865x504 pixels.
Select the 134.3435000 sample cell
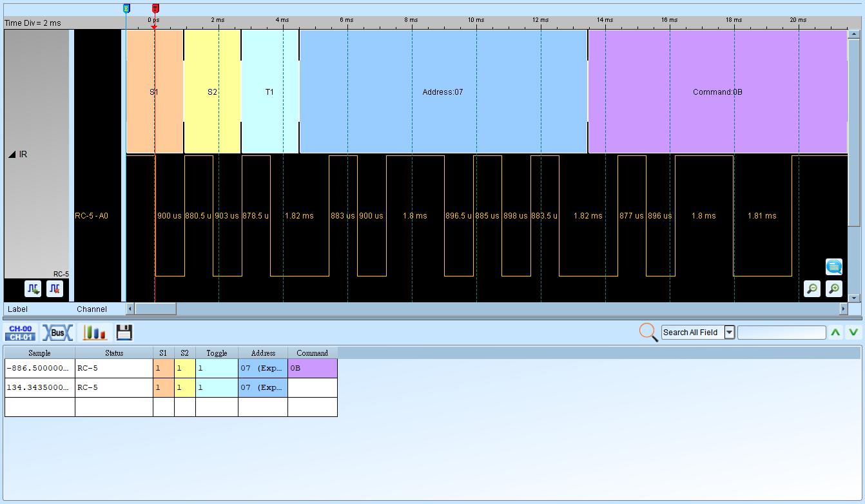[x=40, y=387]
